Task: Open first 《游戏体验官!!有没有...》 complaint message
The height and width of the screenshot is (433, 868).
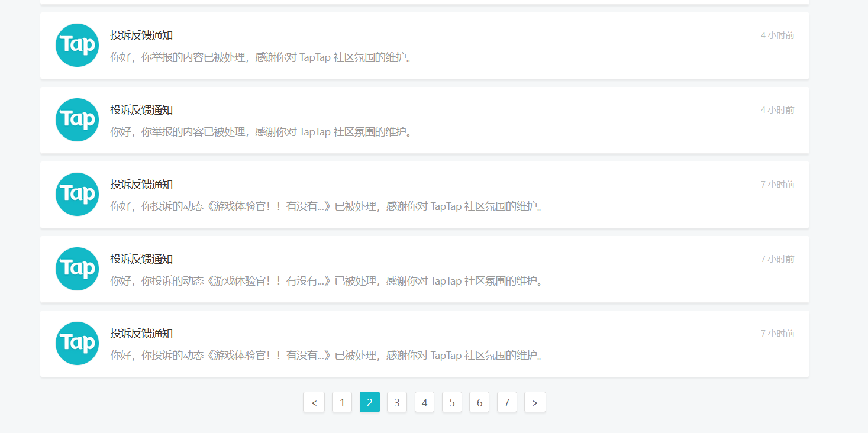Action: (x=327, y=206)
